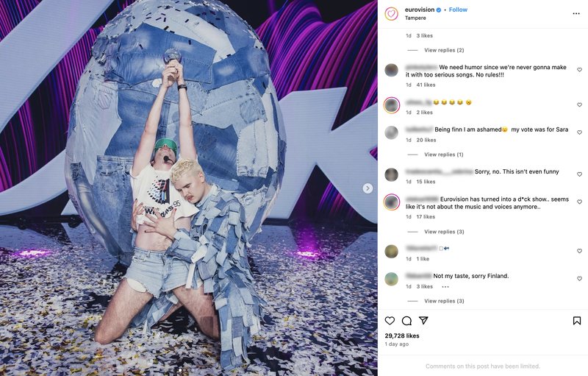Follow the eurovision account
Viewport: 588px width, 376px height.
point(458,10)
